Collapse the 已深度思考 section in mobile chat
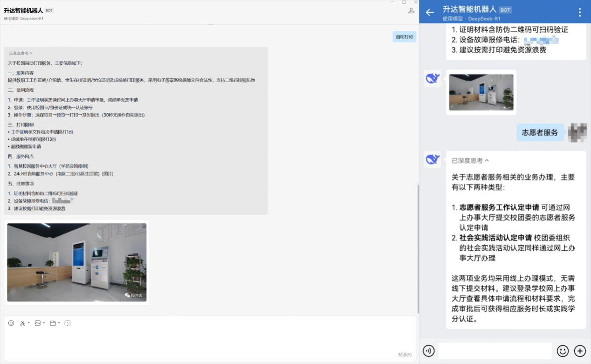The height and width of the screenshot is (364, 591). [470, 160]
